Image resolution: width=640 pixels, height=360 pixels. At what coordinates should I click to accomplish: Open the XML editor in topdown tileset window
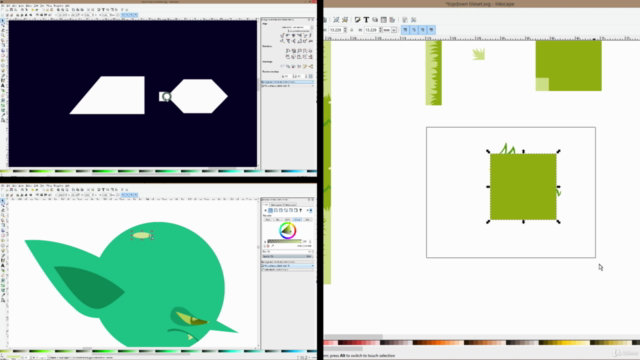383,20
